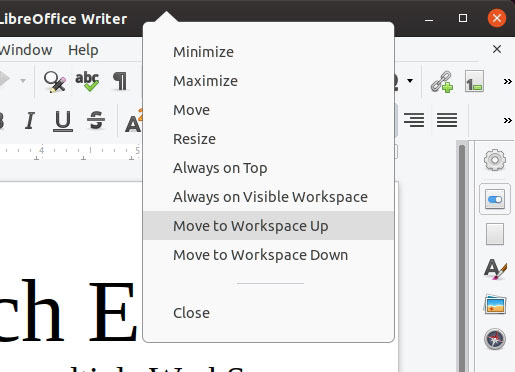Expand formatting toolbar overflow chevron
Image resolution: width=515 pixels, height=372 pixels.
507,120
